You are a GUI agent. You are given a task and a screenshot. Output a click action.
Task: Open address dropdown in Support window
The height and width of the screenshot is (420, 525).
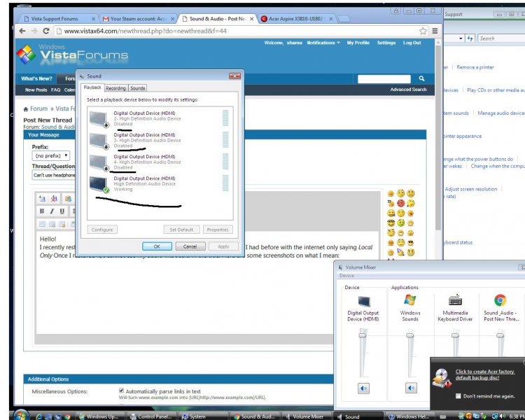point(461,38)
